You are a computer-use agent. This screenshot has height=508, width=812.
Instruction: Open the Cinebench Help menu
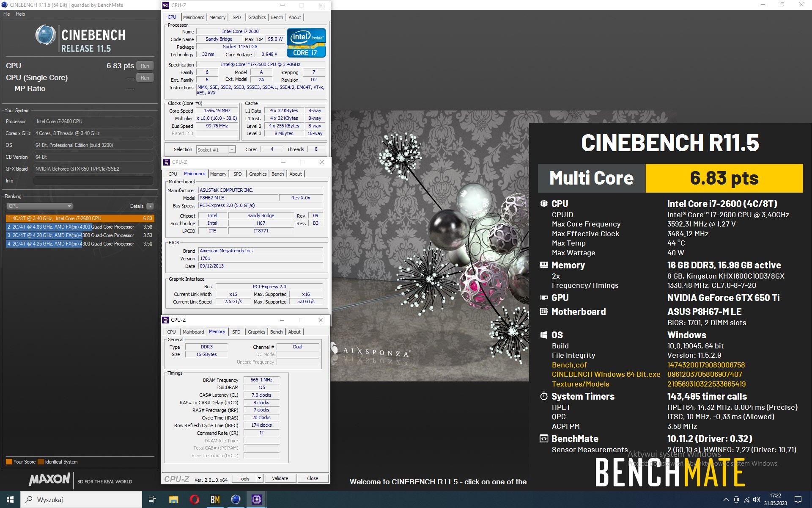tap(21, 14)
